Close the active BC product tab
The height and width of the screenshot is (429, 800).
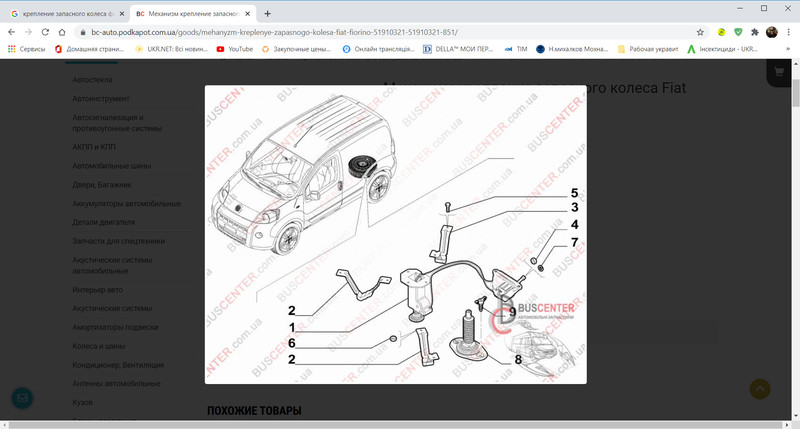(248, 14)
